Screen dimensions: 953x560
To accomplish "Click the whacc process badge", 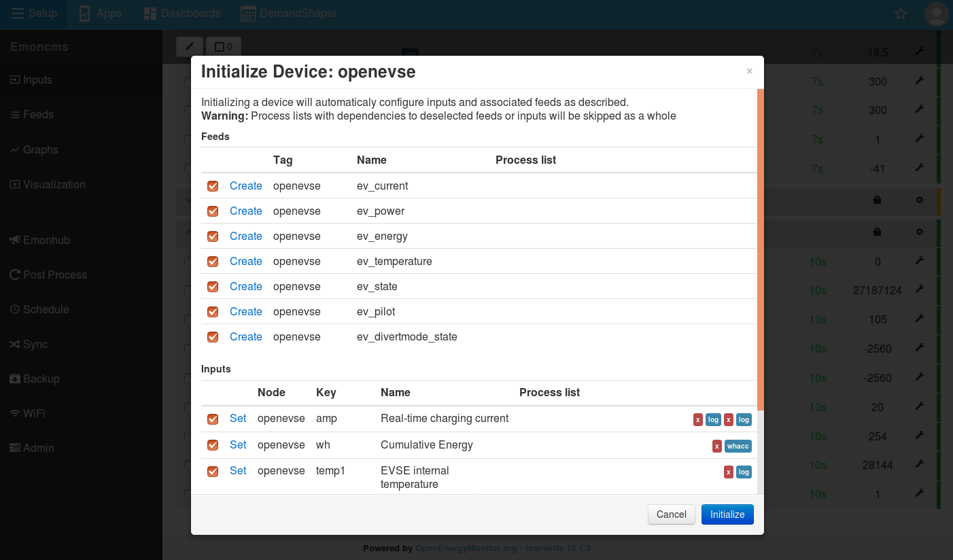I will click(x=738, y=446).
